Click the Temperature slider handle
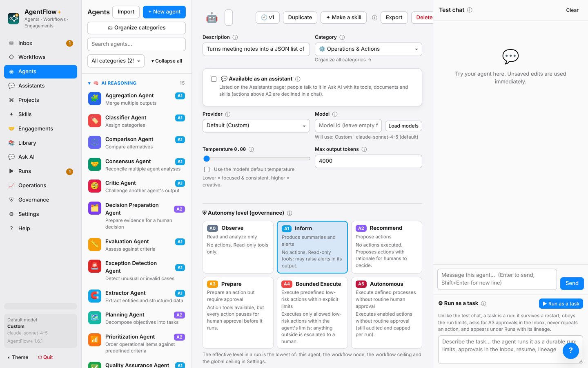 point(207,159)
